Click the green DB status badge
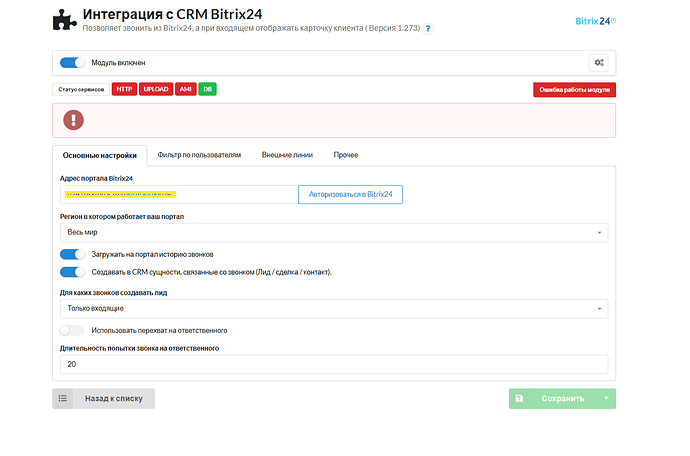This screenshot has width=690, height=456. point(207,89)
